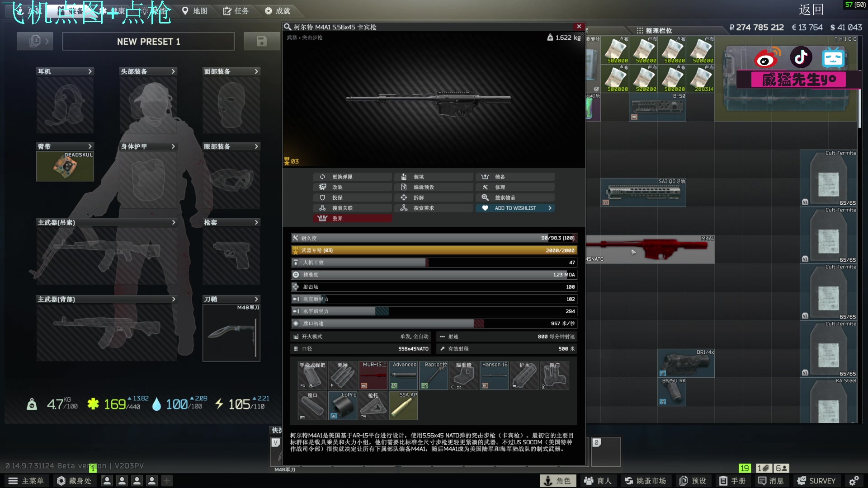Select the empty 膛口 muzzle slot
Viewport: 868px width, 488px height.
(x=312, y=405)
